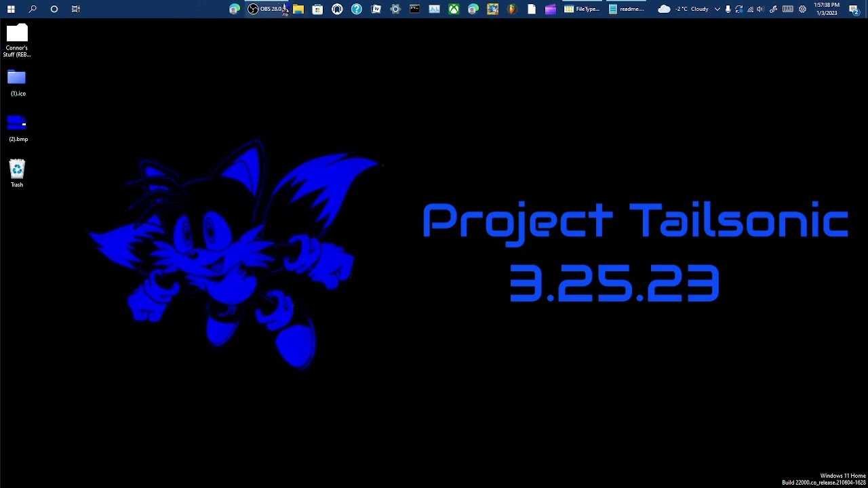This screenshot has width=868, height=488.
Task: Open the blank document taskbar icon
Action: tap(532, 9)
